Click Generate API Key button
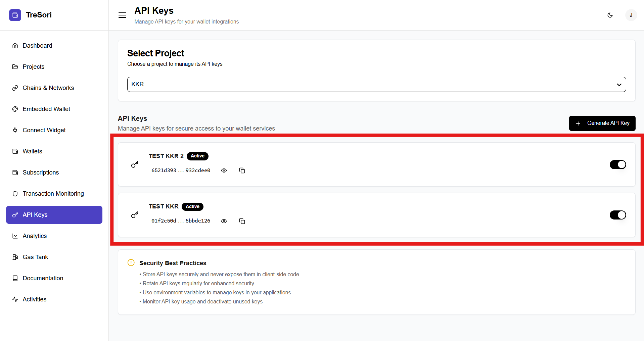The image size is (644, 341). (602, 123)
